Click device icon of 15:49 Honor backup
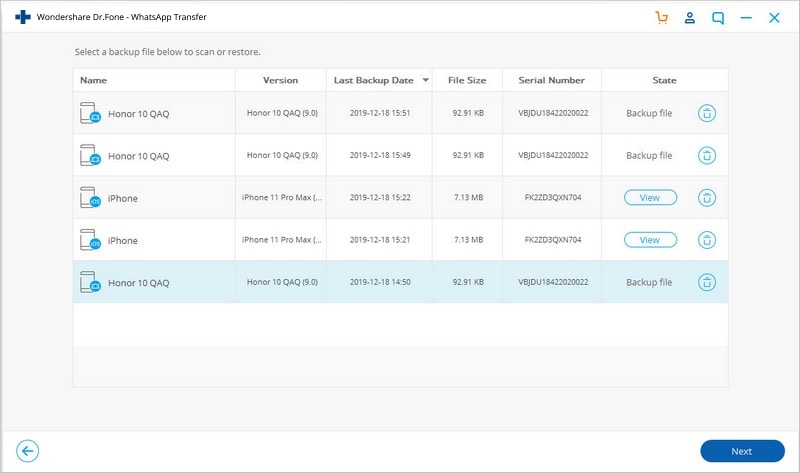Screen dimensions: 800x473 [x=90, y=156]
